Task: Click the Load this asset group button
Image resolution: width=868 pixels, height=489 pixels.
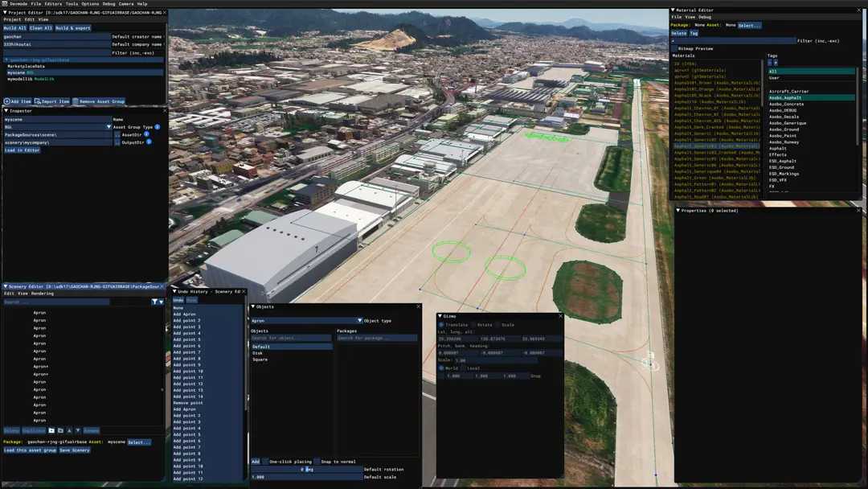Action: pyautogui.click(x=30, y=450)
